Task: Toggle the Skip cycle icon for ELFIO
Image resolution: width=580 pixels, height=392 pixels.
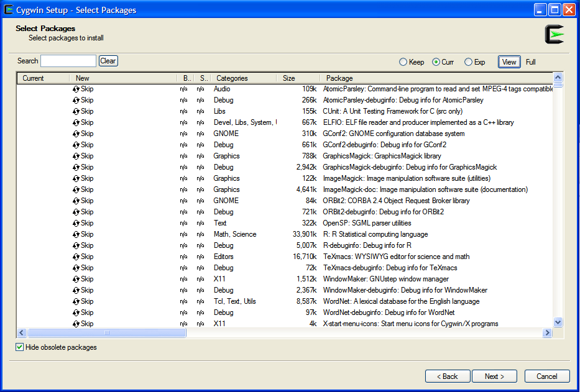Action: pyautogui.click(x=76, y=122)
